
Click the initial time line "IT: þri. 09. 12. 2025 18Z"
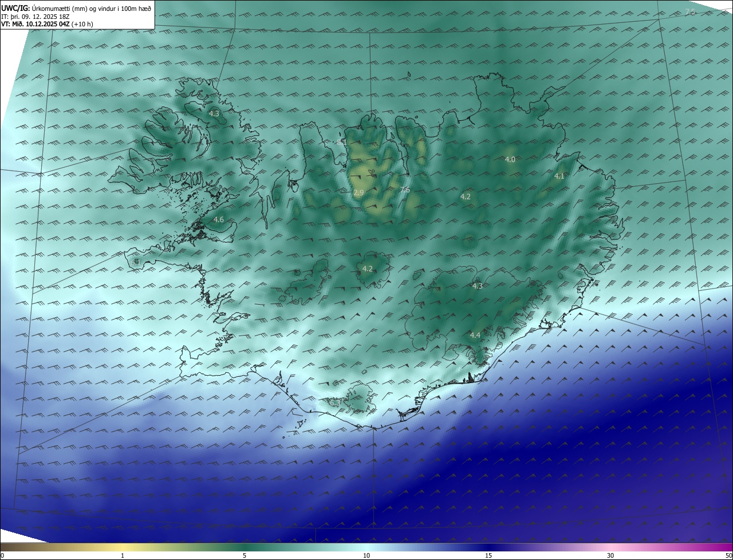36,17
